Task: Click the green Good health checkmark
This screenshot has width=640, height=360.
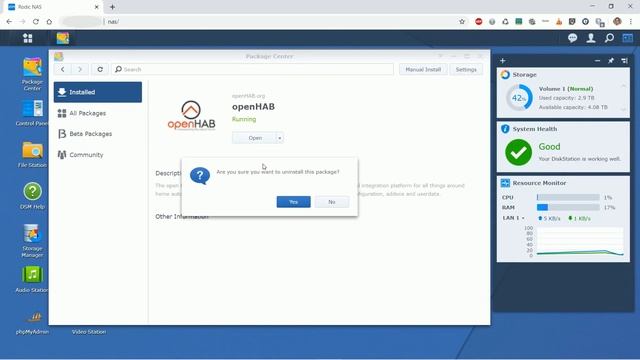Action: click(x=518, y=152)
